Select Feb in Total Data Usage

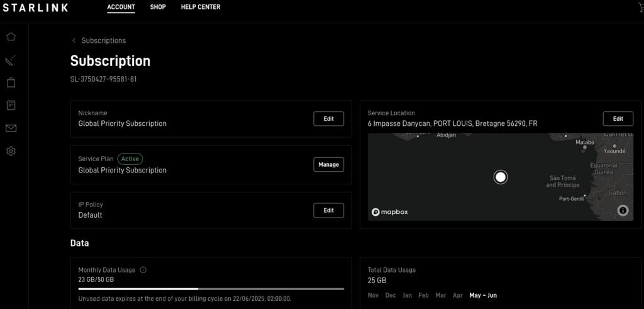[423, 295]
